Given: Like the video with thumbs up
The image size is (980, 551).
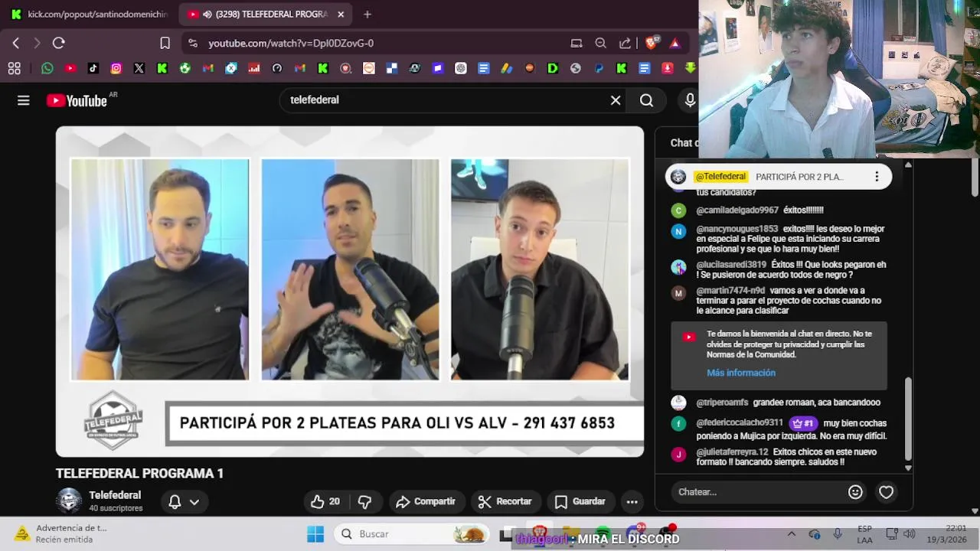Looking at the screenshot, I should tap(325, 501).
